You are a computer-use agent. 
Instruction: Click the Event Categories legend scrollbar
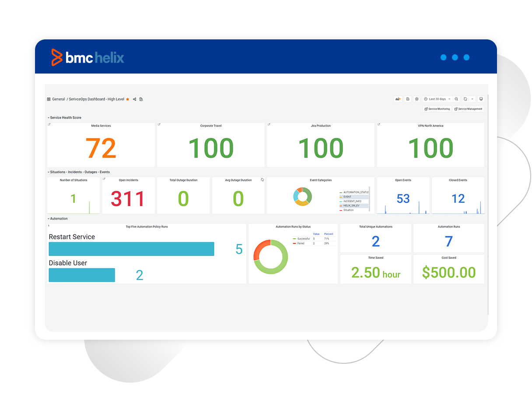[370, 199]
